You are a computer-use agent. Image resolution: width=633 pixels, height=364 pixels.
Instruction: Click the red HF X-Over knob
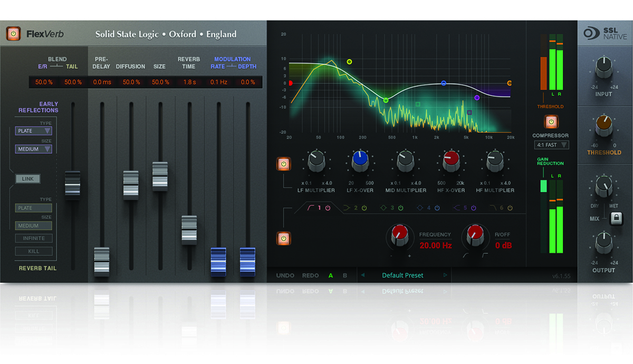tap(451, 161)
